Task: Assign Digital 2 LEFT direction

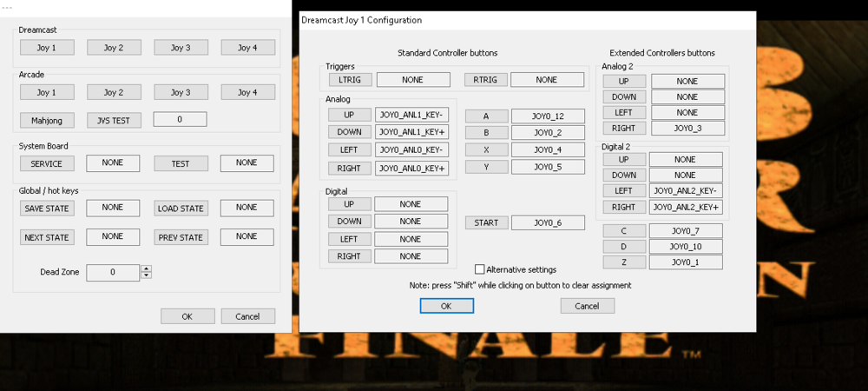Action: [624, 191]
